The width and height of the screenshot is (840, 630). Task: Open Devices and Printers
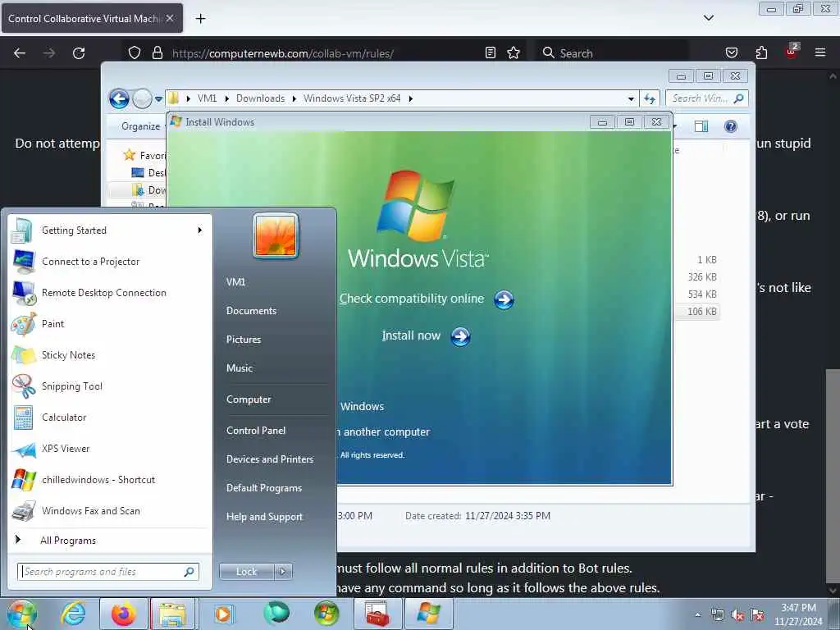click(269, 459)
